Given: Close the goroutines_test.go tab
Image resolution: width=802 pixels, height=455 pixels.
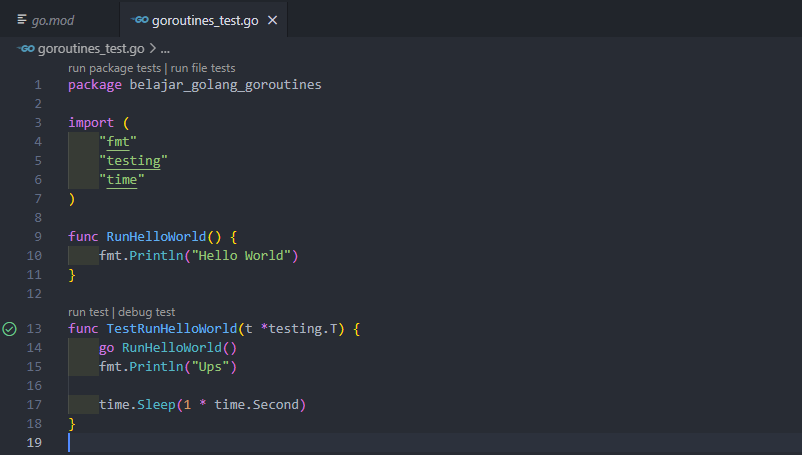Looking at the screenshot, I should (273, 20).
